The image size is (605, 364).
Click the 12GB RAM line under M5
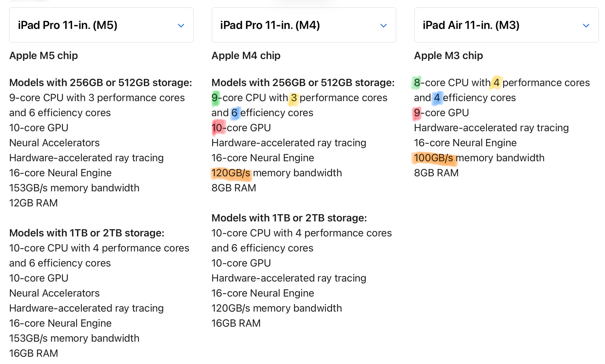[x=33, y=203]
